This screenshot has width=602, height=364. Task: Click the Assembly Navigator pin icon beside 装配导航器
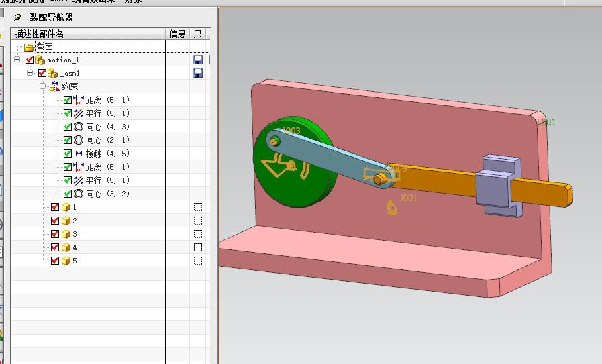pos(17,17)
